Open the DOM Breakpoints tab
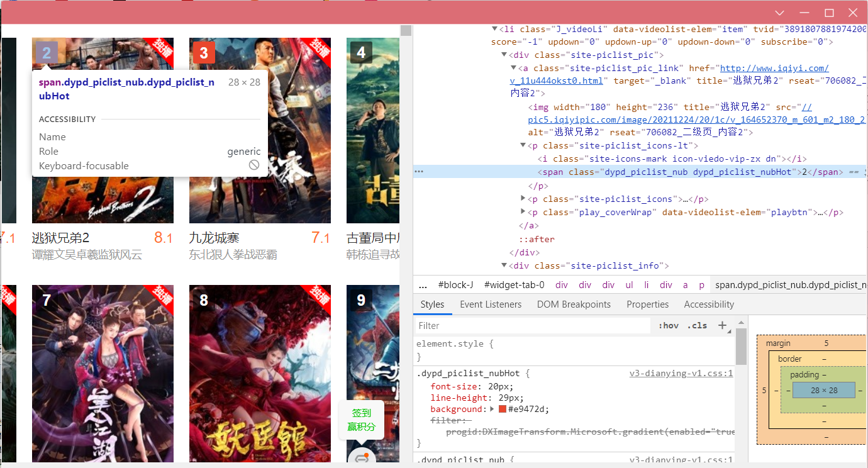This screenshot has height=468, width=868. click(574, 304)
